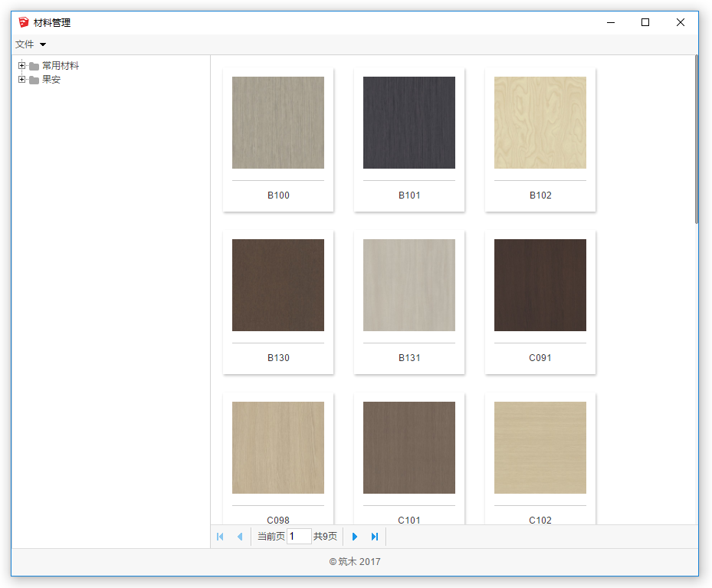Screen dimensions: 712x588
Task: Expand the 常用材料 tree node
Action: (x=21, y=66)
